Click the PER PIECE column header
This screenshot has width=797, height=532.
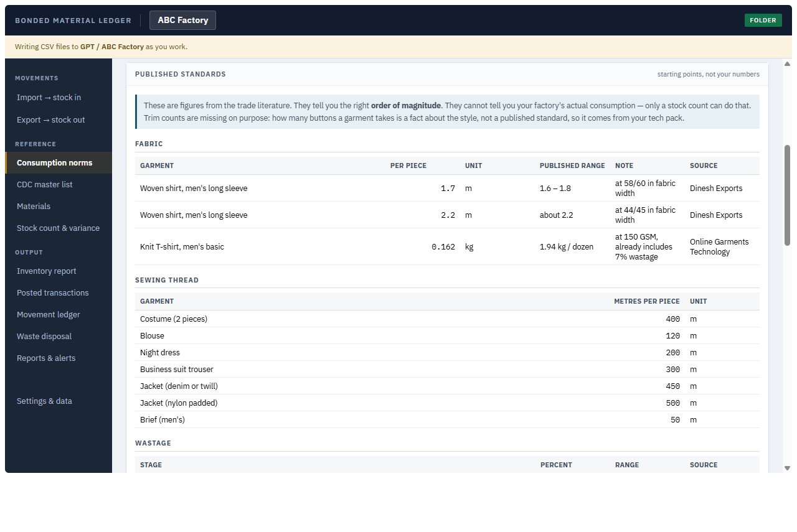point(408,166)
